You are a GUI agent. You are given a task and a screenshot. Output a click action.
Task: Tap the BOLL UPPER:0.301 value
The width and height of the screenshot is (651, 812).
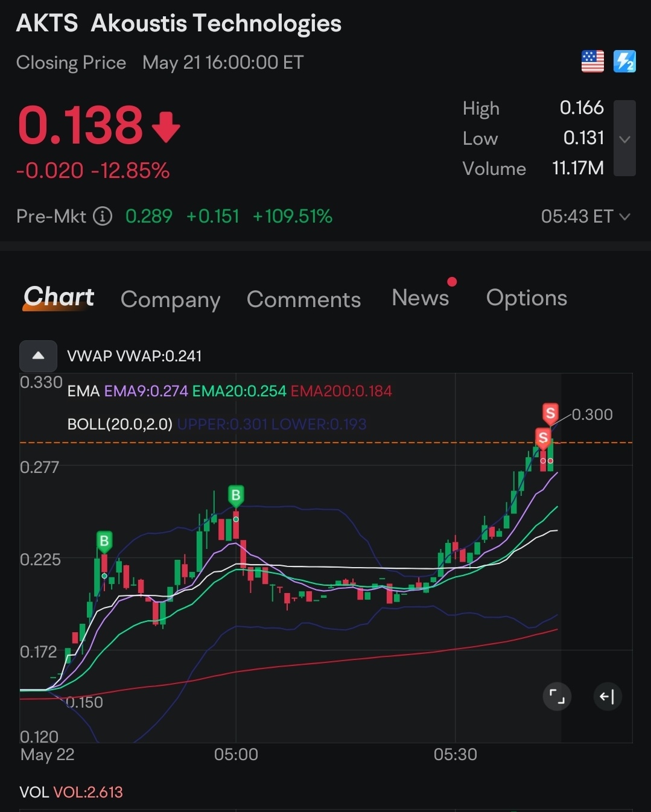pos(223,424)
